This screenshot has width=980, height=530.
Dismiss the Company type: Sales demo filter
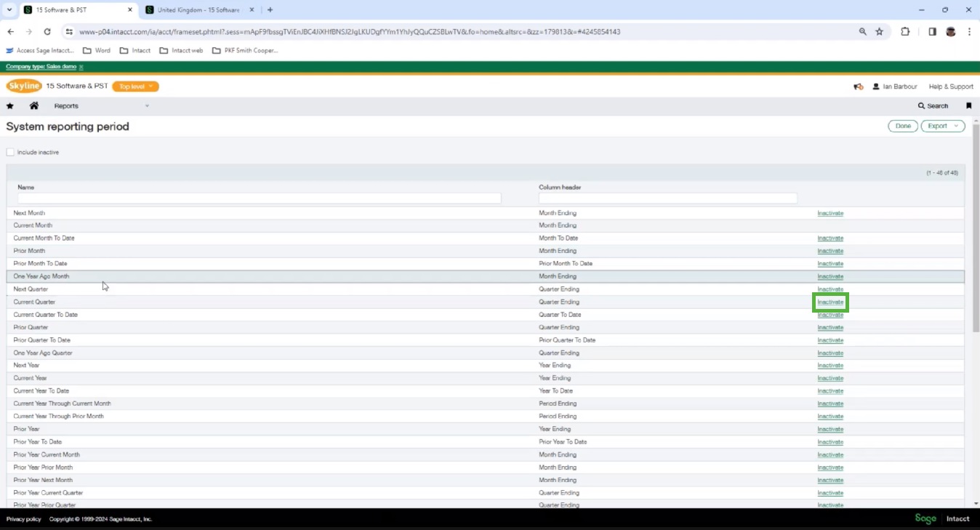[81, 66]
